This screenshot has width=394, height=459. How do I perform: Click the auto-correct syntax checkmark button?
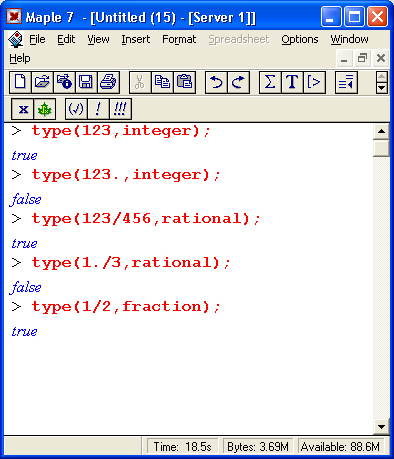click(x=76, y=109)
